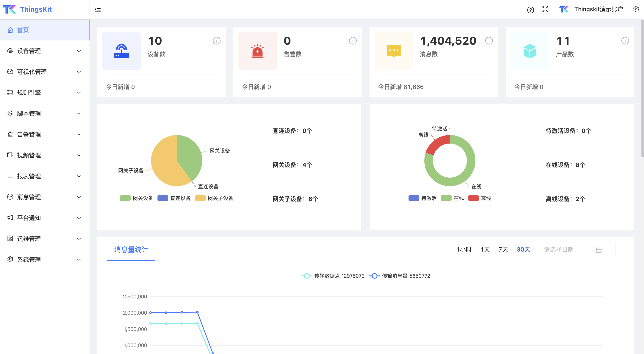Click the info icon on the 产品数 card
Viewport: 644px width, 354px height.
(625, 41)
